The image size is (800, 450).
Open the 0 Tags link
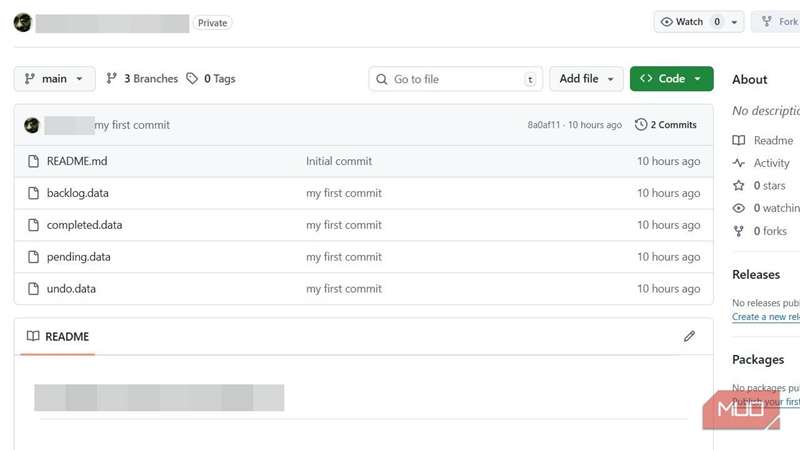tap(211, 79)
